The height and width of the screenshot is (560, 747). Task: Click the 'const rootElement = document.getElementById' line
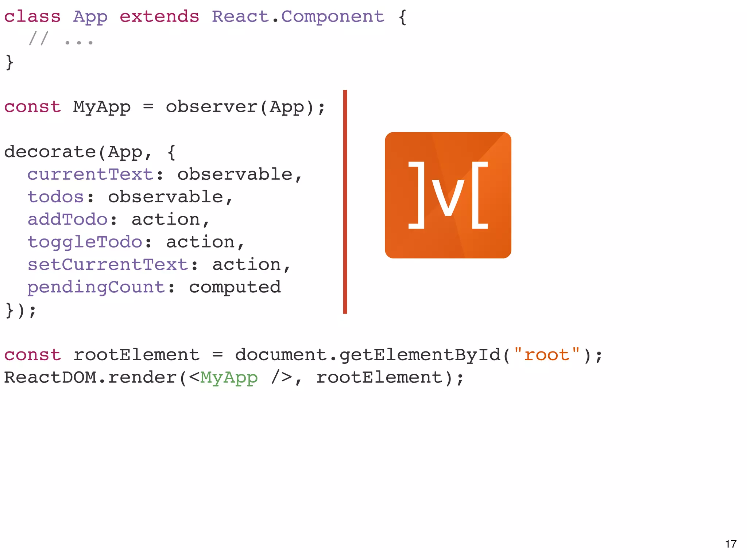pos(303,355)
